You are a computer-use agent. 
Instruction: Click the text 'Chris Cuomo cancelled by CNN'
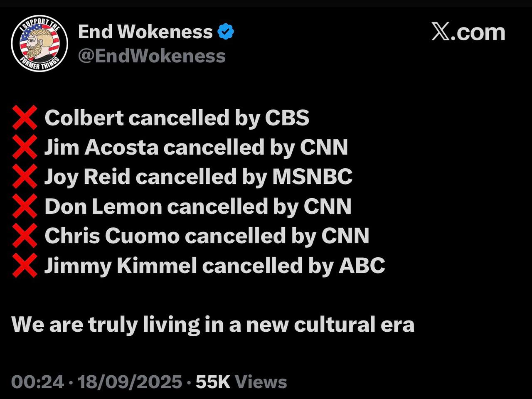207,236
